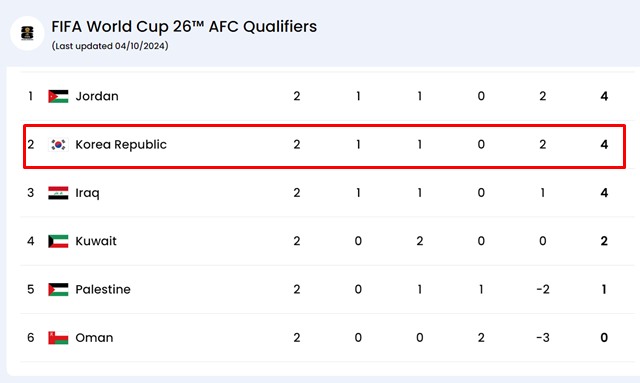
Task: Click Oman's goal difference value -3
Action: (543, 338)
